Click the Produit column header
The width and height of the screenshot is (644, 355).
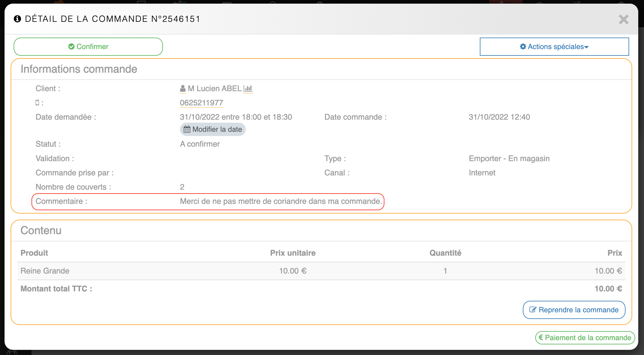(34, 253)
